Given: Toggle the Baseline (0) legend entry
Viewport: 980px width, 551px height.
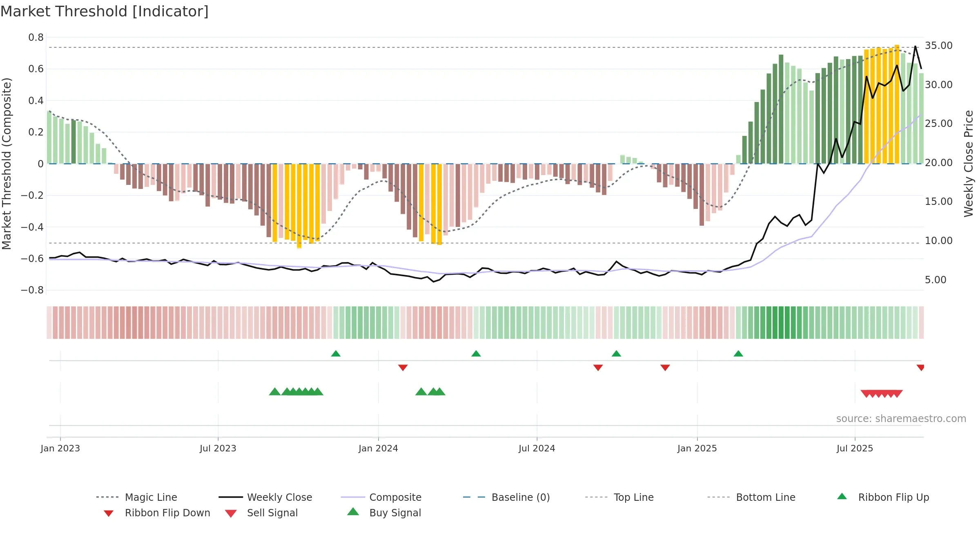Looking at the screenshot, I should [x=506, y=497].
